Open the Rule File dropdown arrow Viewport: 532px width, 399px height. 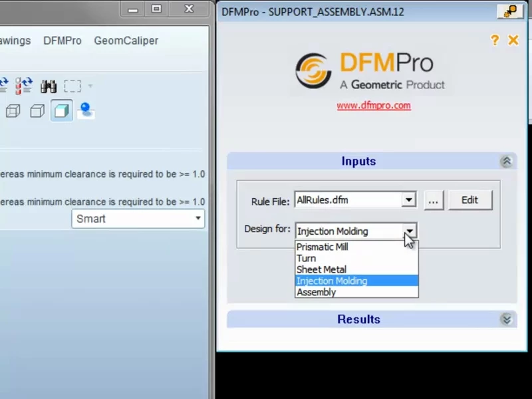tap(409, 200)
